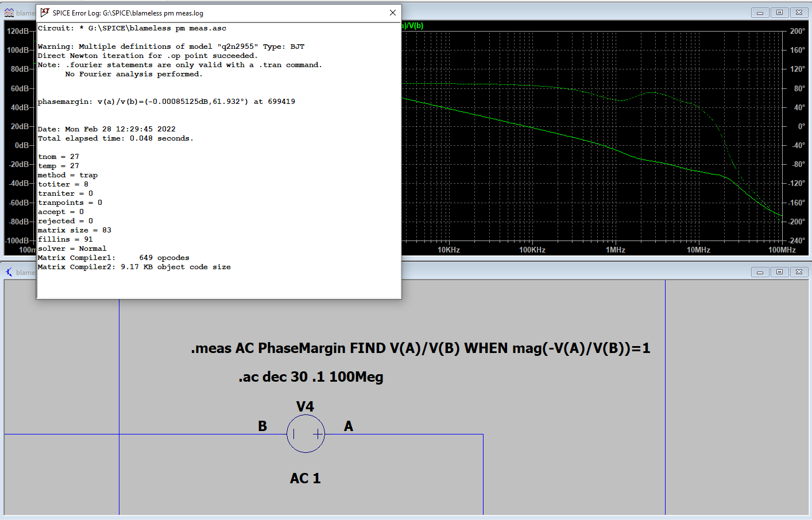This screenshot has width=812, height=520.
Task: Click the fillins = 91 line
Action: (x=65, y=239)
